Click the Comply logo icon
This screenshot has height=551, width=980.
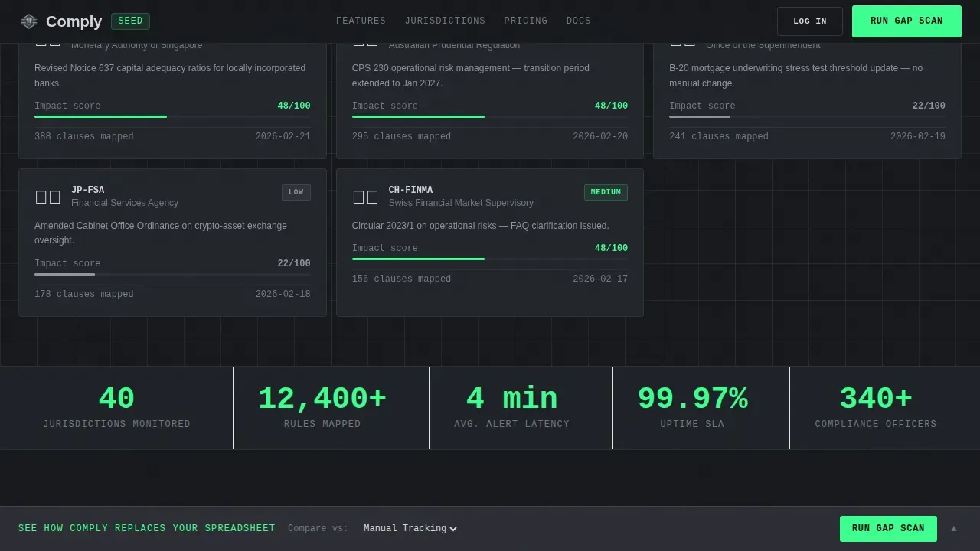pyautogui.click(x=28, y=21)
